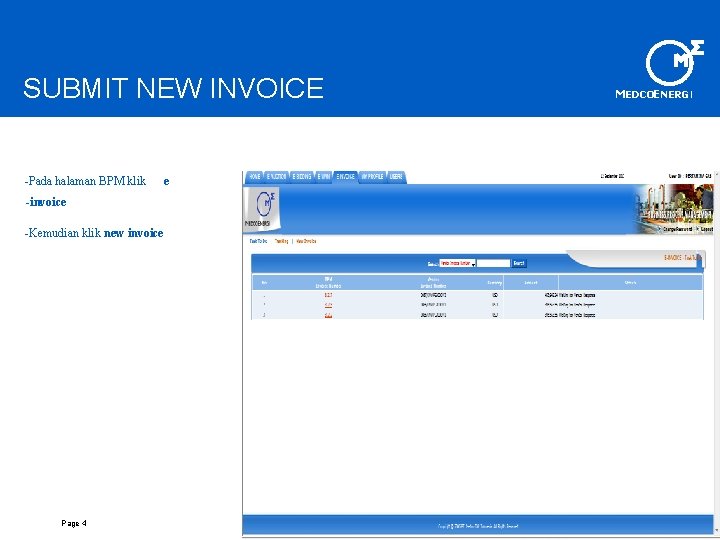The width and height of the screenshot is (720, 540).
Task: Click the Status column header
Action: pos(630,282)
